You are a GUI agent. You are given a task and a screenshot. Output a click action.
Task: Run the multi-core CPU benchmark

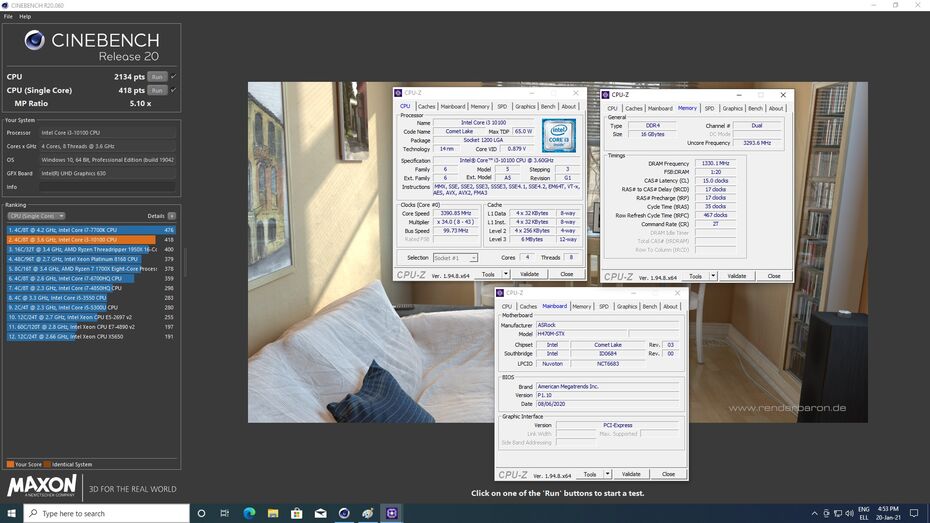pos(157,76)
